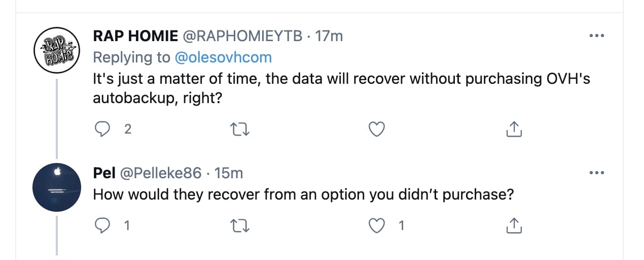Open more options on RAP HOMIE's tweet
Image resolution: width=644 pixels, height=260 pixels.
[x=596, y=36]
